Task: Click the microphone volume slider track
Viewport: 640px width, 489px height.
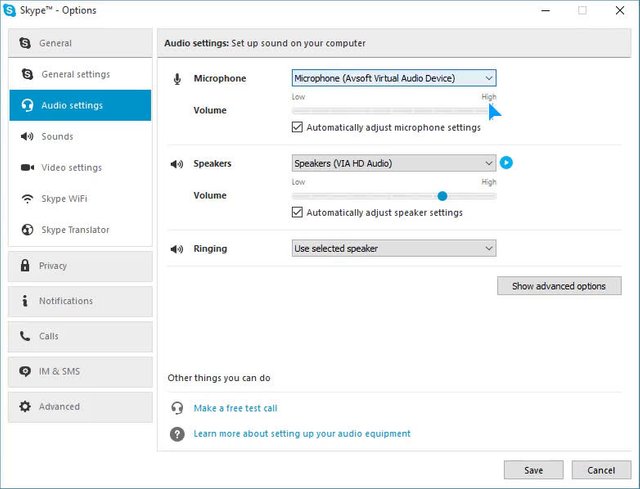Action: tap(394, 111)
